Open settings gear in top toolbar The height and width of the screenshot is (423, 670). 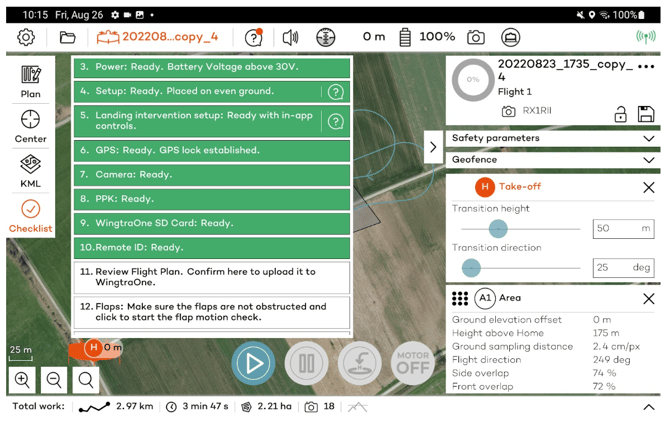pyautogui.click(x=26, y=37)
